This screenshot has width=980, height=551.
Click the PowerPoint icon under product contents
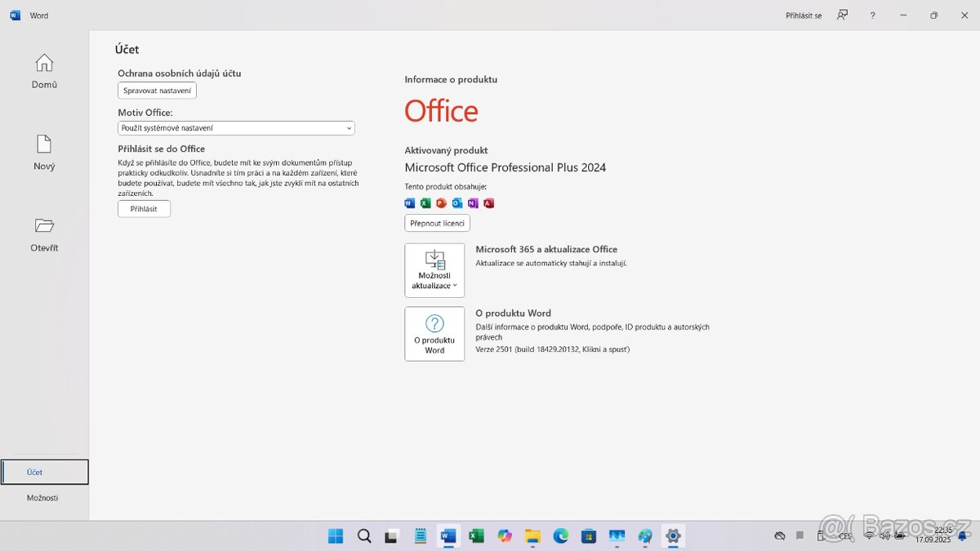coord(441,203)
